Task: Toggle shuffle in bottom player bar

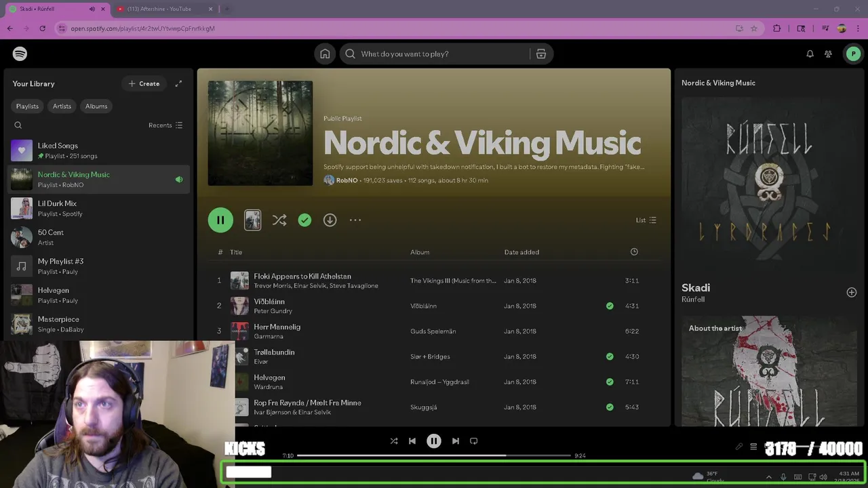Action: click(x=394, y=441)
